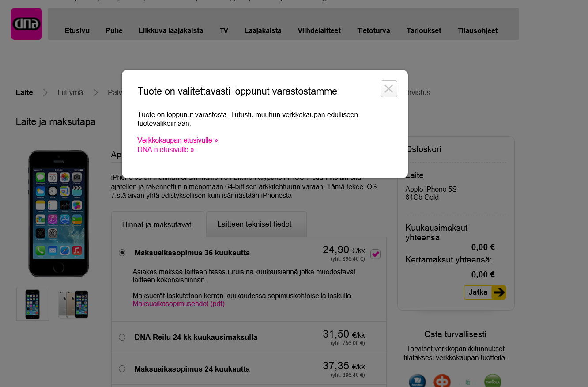This screenshot has height=387, width=588.
Task: Click the Ostoskori heading
Action: pos(423,149)
